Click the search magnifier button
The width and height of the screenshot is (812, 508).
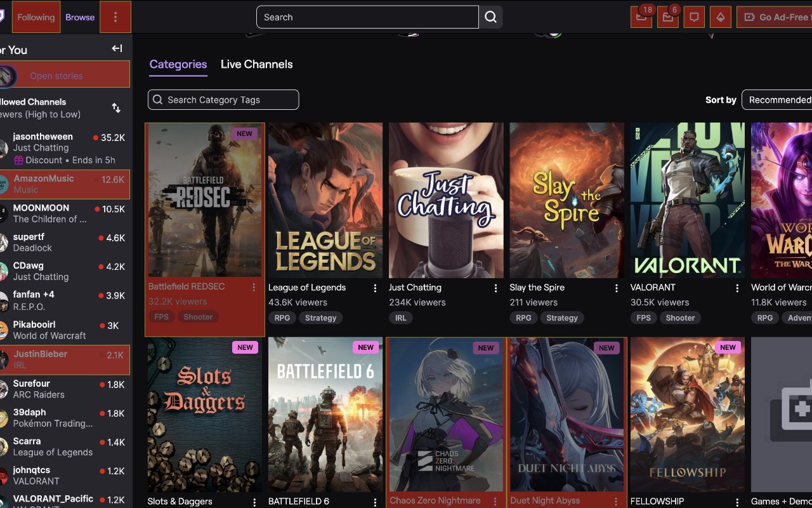coord(491,17)
